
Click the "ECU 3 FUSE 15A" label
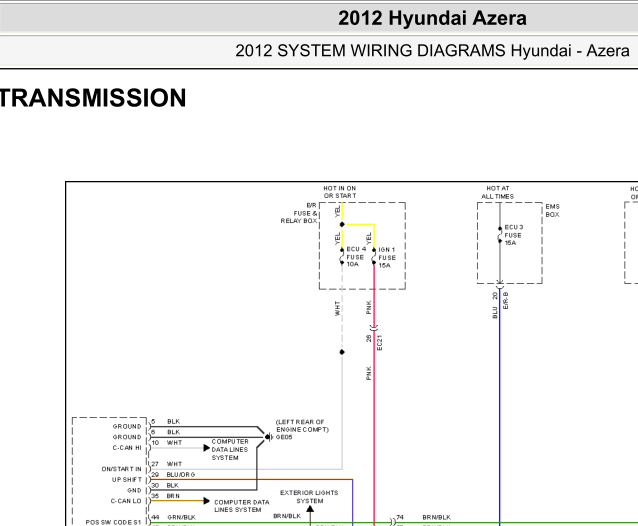pyautogui.click(x=514, y=235)
